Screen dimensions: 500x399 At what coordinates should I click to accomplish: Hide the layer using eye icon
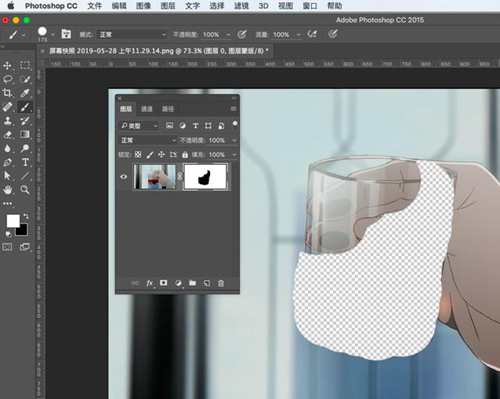(x=123, y=177)
